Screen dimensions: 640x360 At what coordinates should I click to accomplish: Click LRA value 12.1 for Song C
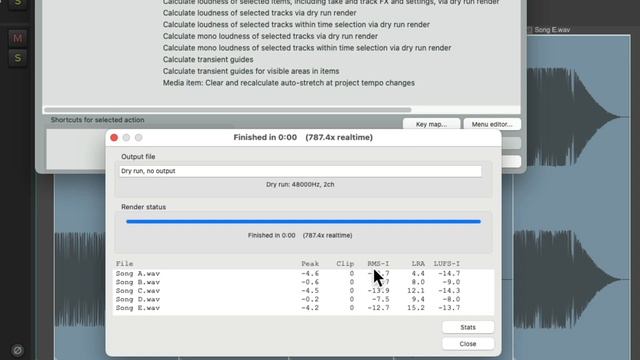tap(416, 291)
